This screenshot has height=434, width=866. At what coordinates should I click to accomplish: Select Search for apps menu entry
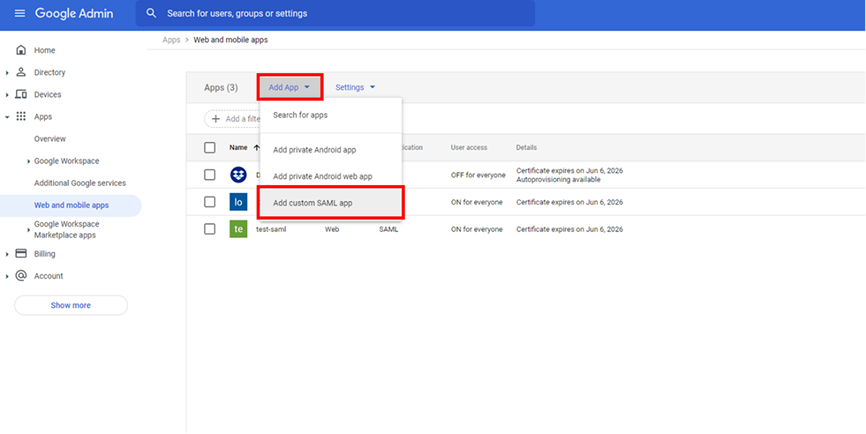tap(300, 115)
